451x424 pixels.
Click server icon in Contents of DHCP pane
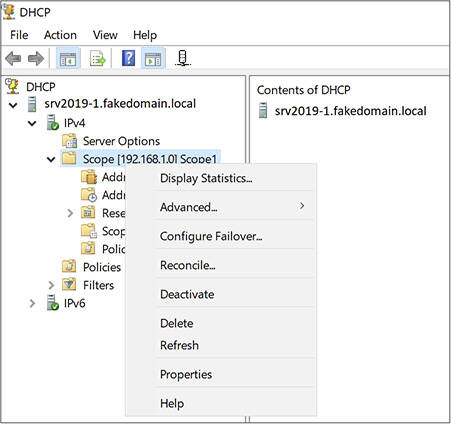point(263,111)
